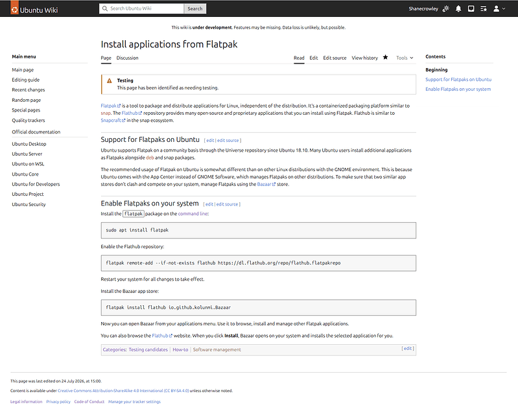This screenshot has width=518, height=420.
Task: Open Special pages in sidebar
Action: pyautogui.click(x=26, y=110)
